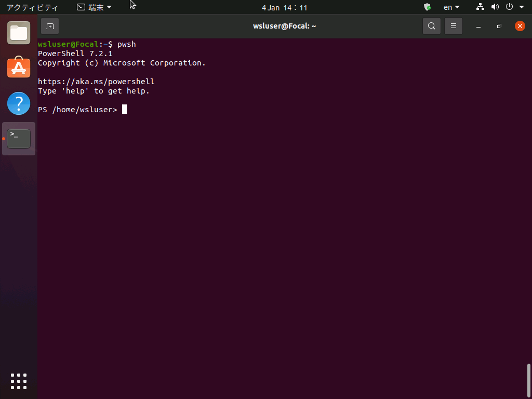Click the wsluser@Focal: ~ window title
532x399 pixels.
(284, 26)
